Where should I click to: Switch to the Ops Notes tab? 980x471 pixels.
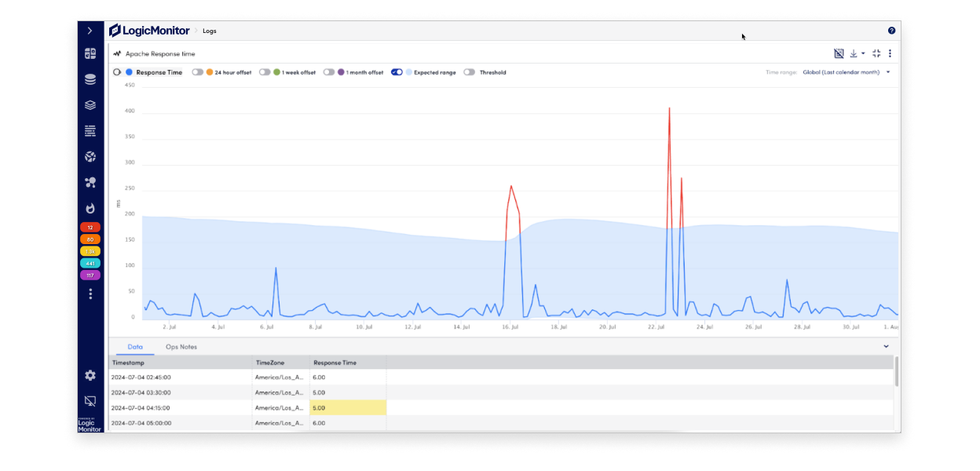coord(181,347)
